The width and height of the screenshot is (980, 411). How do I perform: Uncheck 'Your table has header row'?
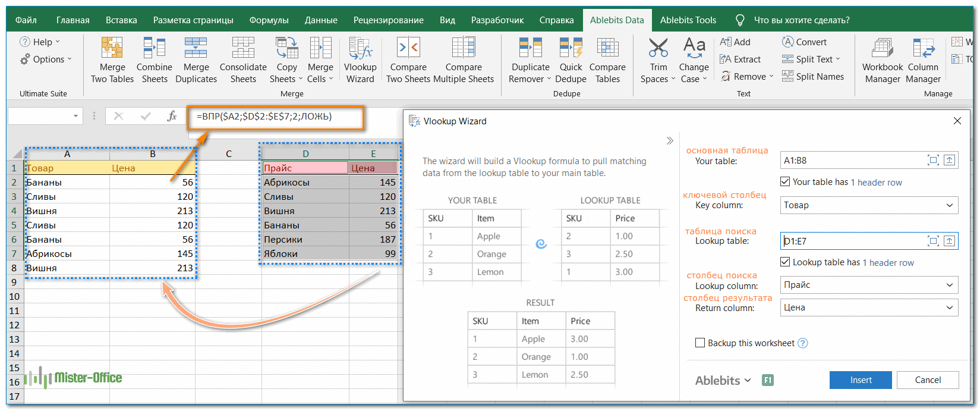pos(785,182)
